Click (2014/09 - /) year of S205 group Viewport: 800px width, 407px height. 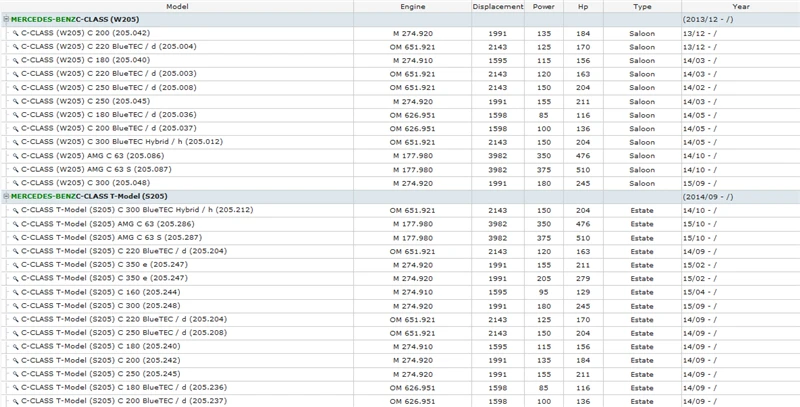tap(708, 196)
